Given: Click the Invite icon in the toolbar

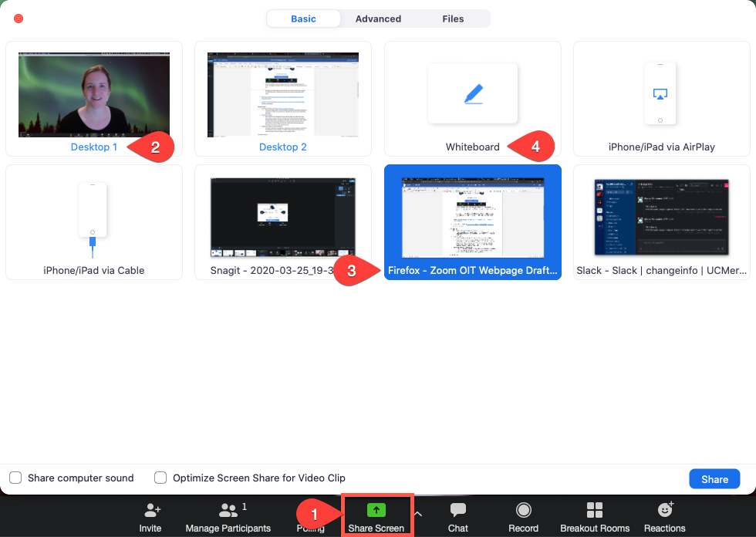Looking at the screenshot, I should point(150,515).
